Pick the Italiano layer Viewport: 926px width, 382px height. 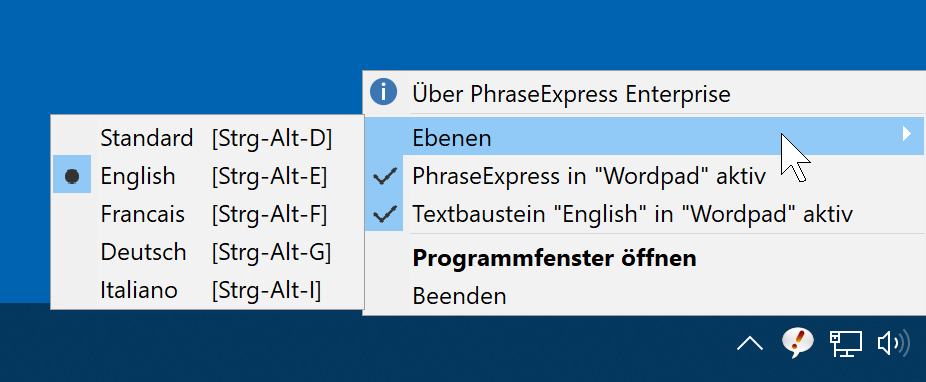pos(207,290)
